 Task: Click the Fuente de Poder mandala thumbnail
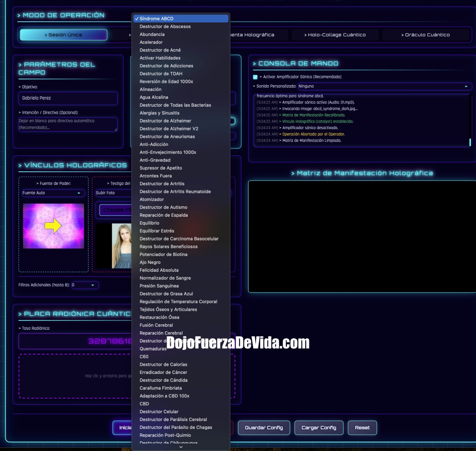click(x=53, y=226)
